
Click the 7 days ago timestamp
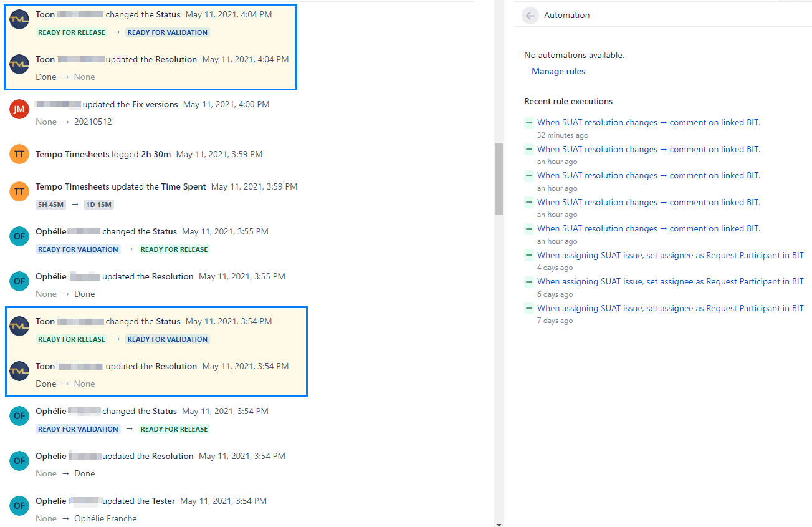[x=555, y=321]
